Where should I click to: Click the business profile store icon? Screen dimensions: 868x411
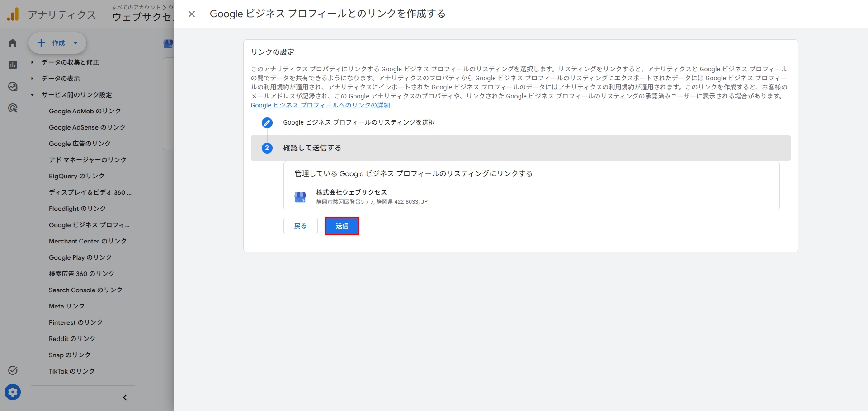point(300,197)
